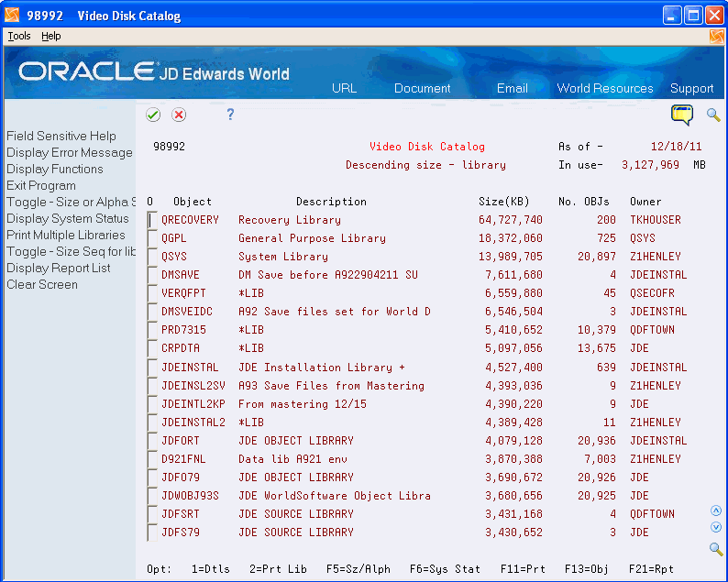Click option field for CRPDTA row
The height and width of the screenshot is (582, 728).
152,348
